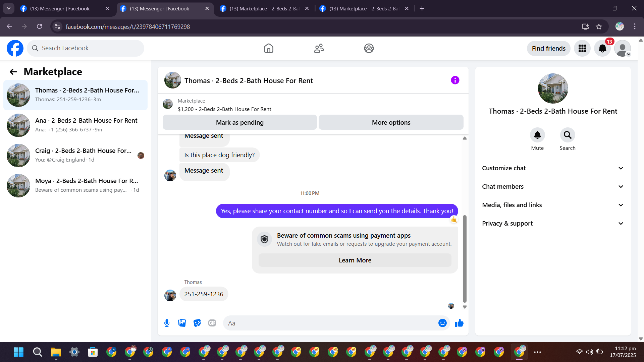
Task: Open File Explorer from taskbar
Action: coord(56,352)
